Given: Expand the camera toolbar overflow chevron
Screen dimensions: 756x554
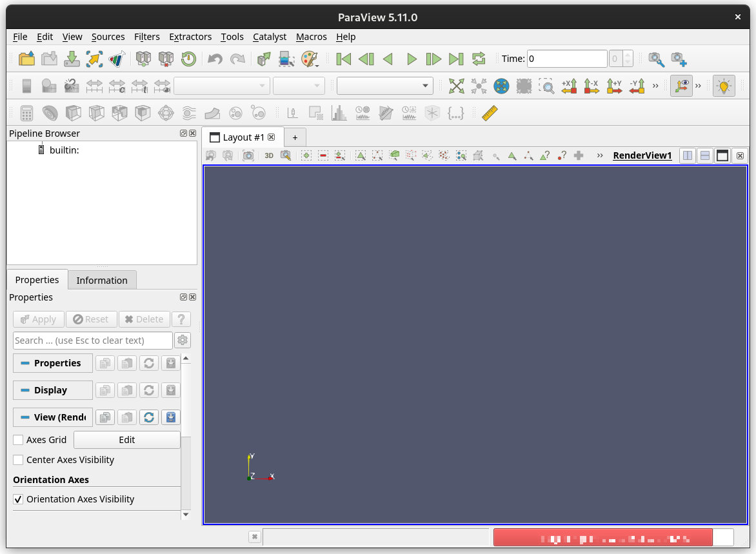Looking at the screenshot, I should (655, 86).
